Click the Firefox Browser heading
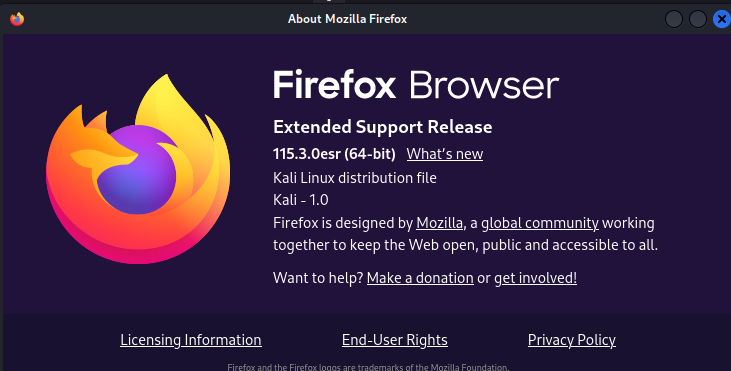 416,85
